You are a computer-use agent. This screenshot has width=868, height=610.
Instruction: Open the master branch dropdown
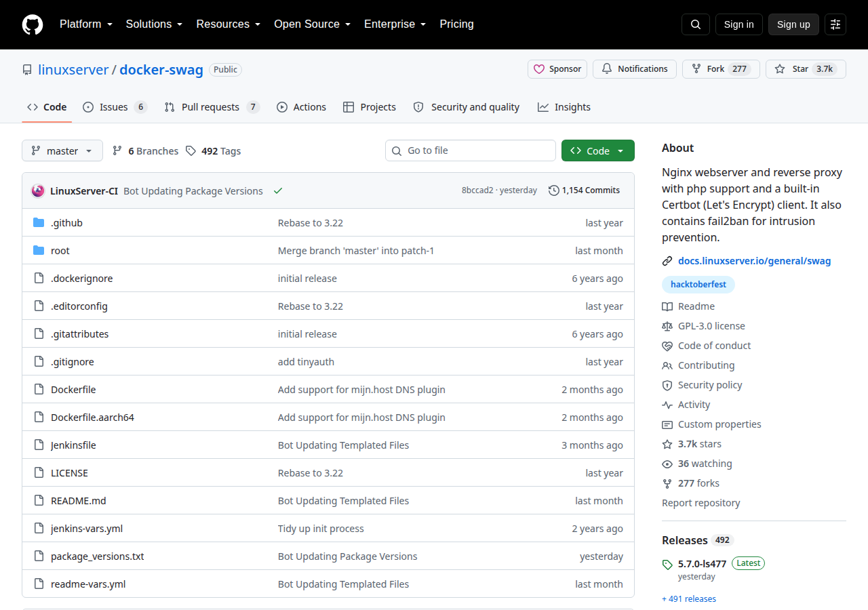click(62, 150)
